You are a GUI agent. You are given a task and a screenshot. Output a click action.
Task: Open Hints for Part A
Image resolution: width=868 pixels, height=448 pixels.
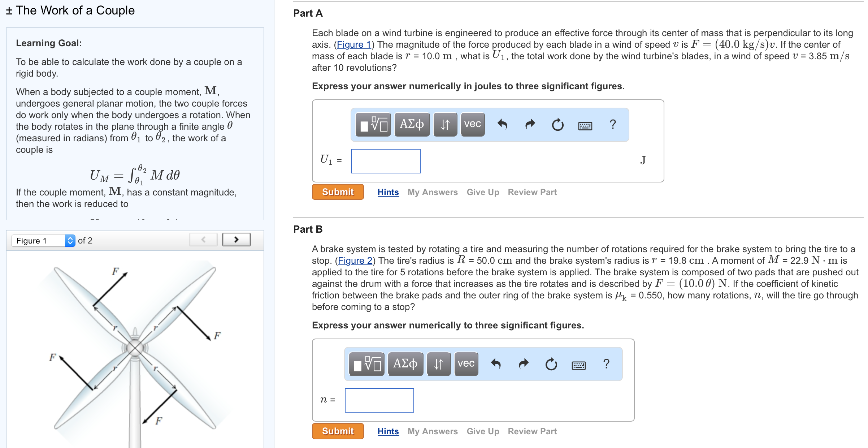point(388,192)
